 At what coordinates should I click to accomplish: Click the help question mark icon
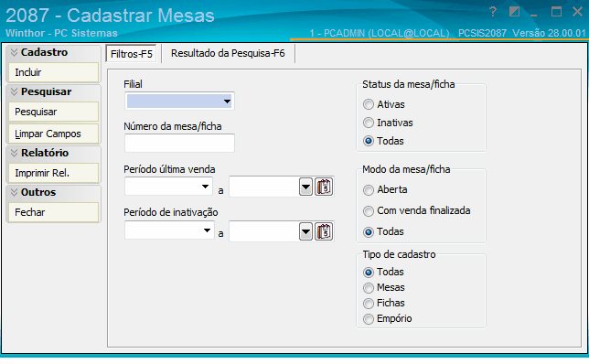coord(493,12)
